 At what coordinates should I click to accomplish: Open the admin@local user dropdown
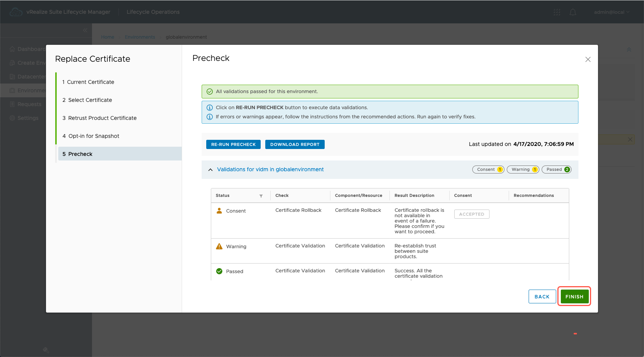611,12
